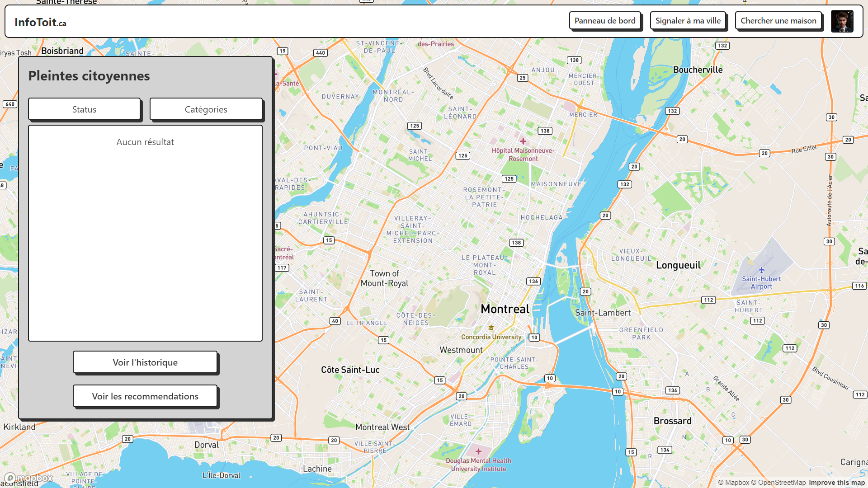868x488 pixels.
Task: Click Voir l'historique button
Action: [x=145, y=362]
